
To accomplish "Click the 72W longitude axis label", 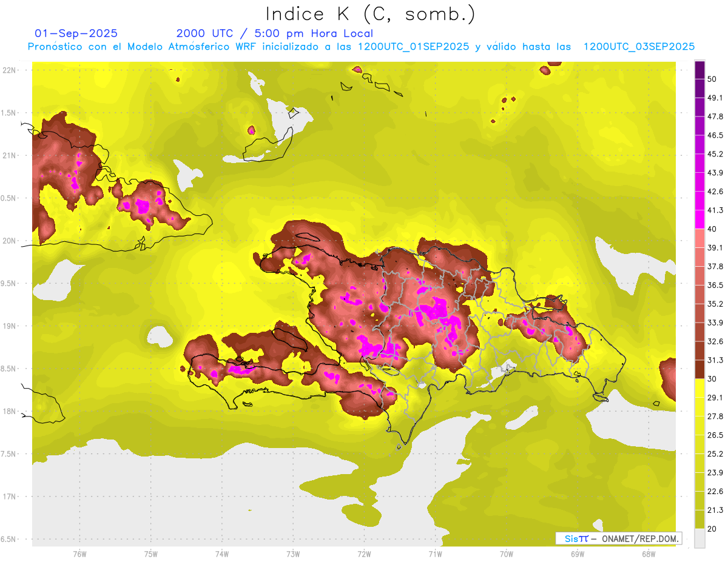I will (x=364, y=554).
